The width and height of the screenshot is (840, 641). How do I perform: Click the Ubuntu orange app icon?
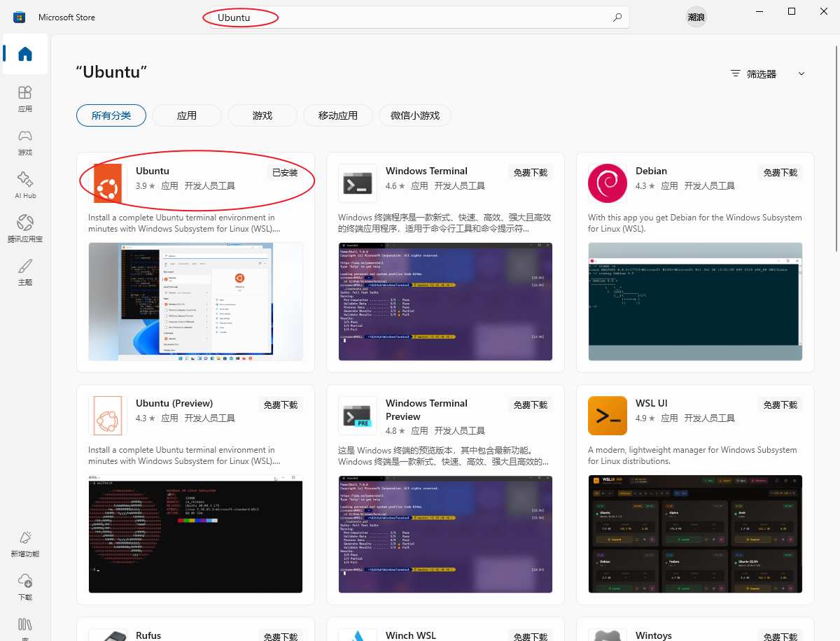pos(108,183)
